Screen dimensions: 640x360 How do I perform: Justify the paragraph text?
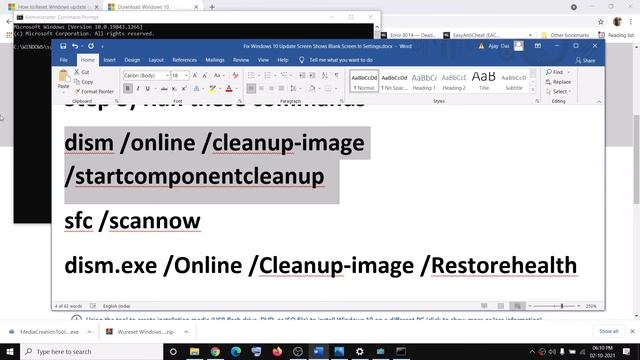pos(281,89)
